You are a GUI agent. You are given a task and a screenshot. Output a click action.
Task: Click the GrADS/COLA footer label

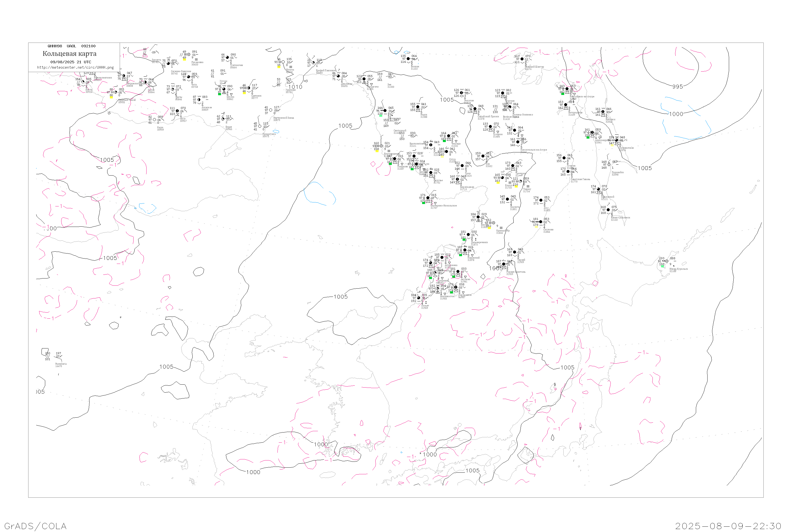point(35,526)
